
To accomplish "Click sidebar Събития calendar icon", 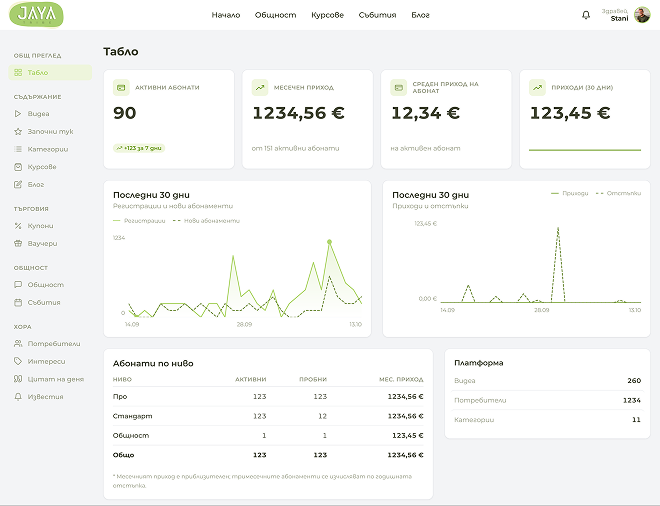I will tap(18, 302).
